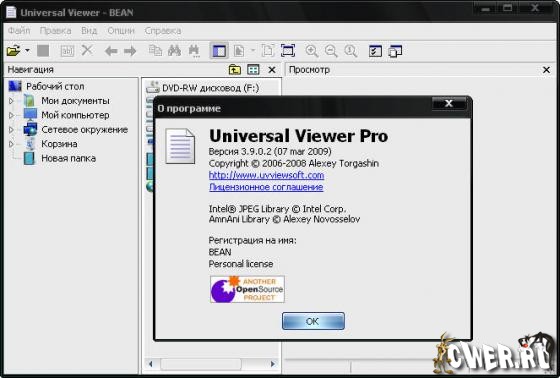The image size is (560, 378).
Task: Click the forward arrow toolbar icon
Action: click(130, 51)
